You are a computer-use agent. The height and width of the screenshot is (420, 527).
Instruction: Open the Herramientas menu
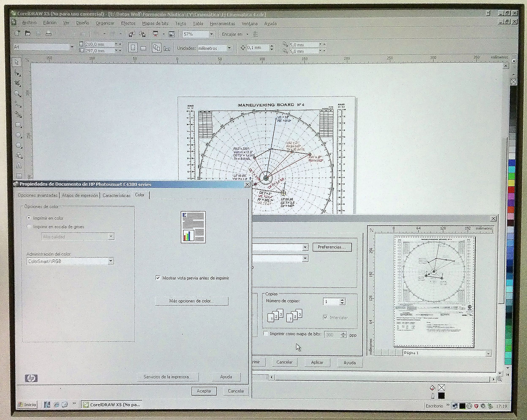[x=222, y=23]
